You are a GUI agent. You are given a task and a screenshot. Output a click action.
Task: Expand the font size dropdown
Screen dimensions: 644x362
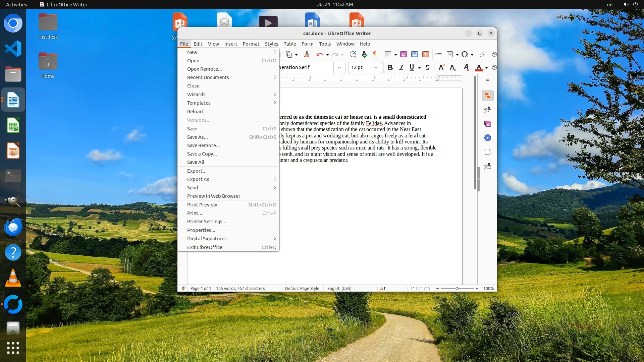pos(376,67)
